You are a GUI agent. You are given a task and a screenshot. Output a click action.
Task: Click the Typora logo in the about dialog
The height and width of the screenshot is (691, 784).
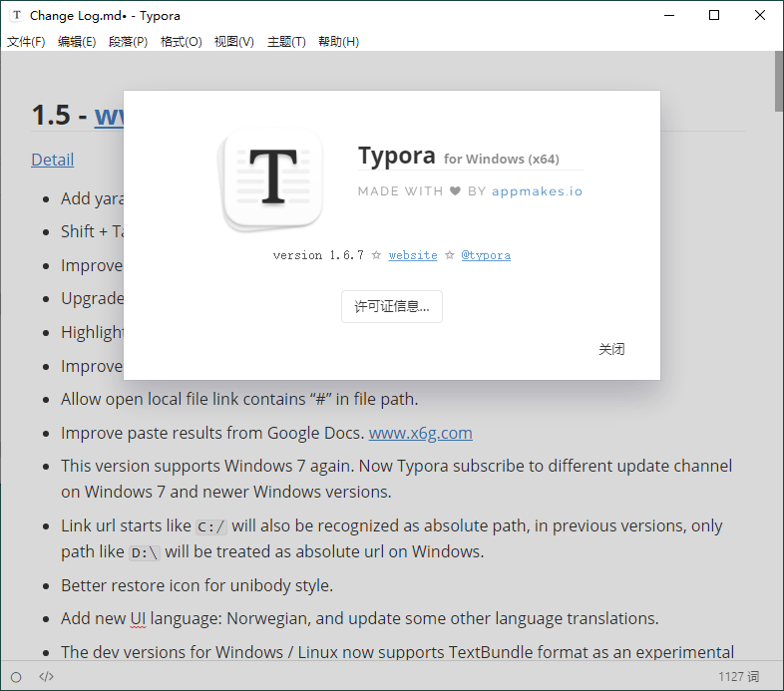(272, 179)
